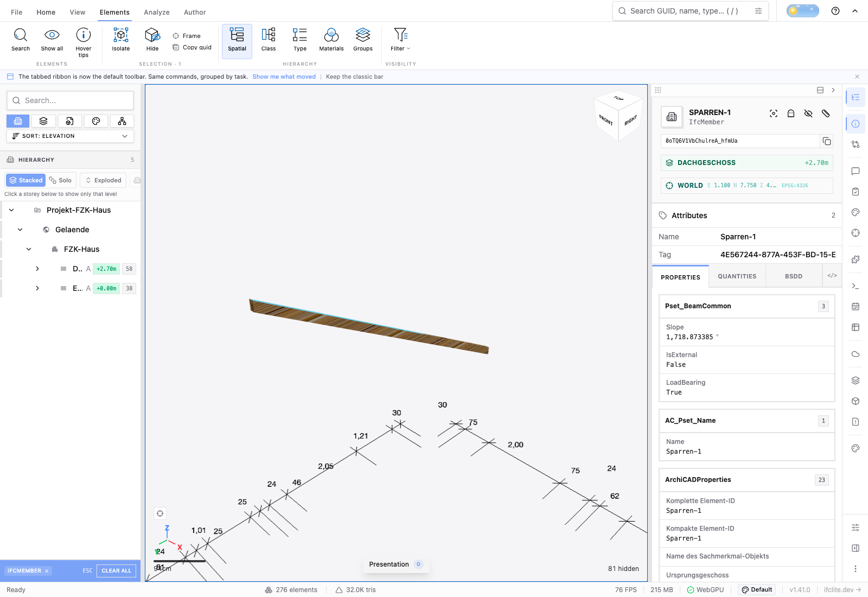
Task: Open the View ribbon tab
Action: [x=78, y=12]
